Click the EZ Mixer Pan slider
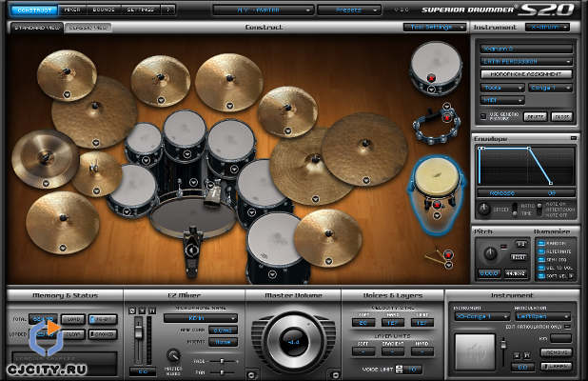 click(x=222, y=372)
